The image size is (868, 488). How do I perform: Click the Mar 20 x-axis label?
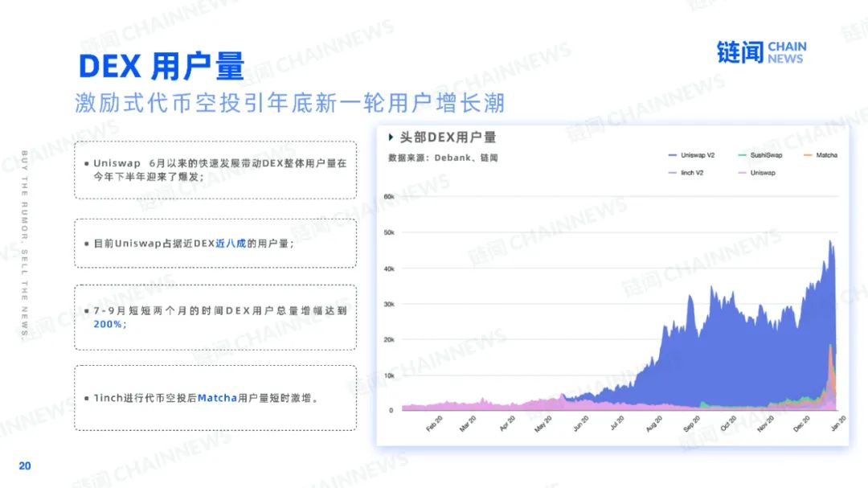(x=468, y=423)
